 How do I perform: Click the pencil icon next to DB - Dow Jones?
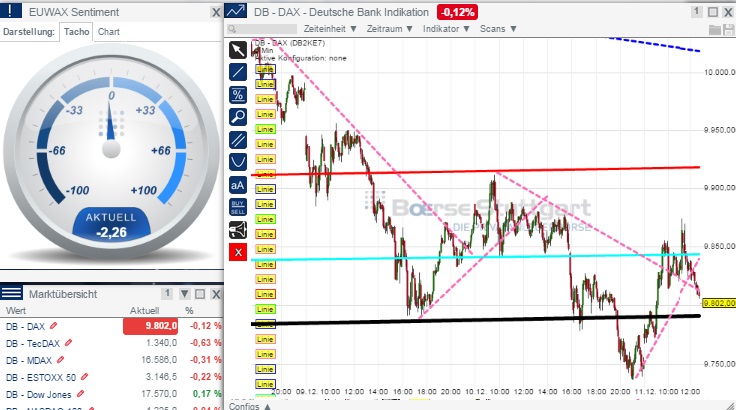pyautogui.click(x=80, y=394)
